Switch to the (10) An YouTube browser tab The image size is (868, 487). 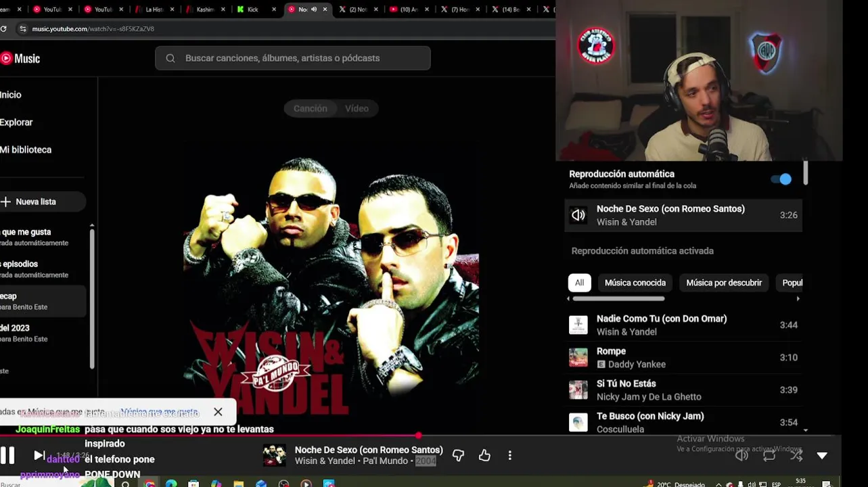pos(409,9)
